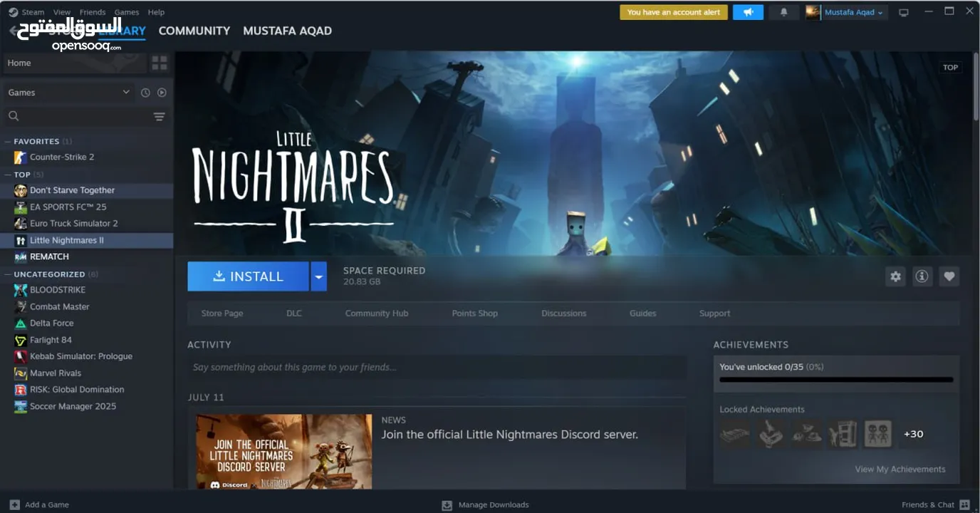Open the notifications bell
Image resolution: width=980 pixels, height=513 pixels.
click(784, 12)
